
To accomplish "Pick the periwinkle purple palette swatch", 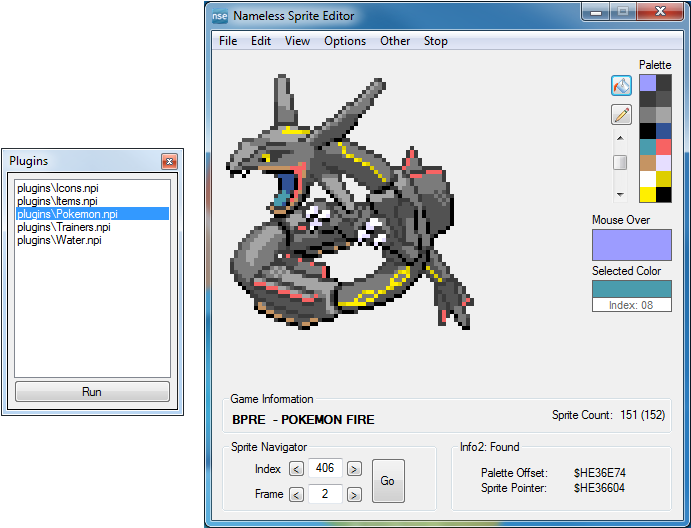I will pos(647,83).
